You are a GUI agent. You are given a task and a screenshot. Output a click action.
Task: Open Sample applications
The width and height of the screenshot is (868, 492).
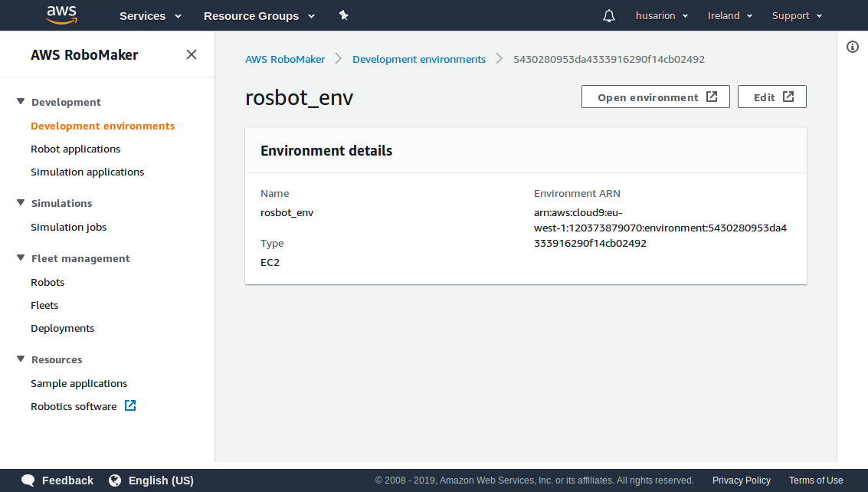[79, 383]
